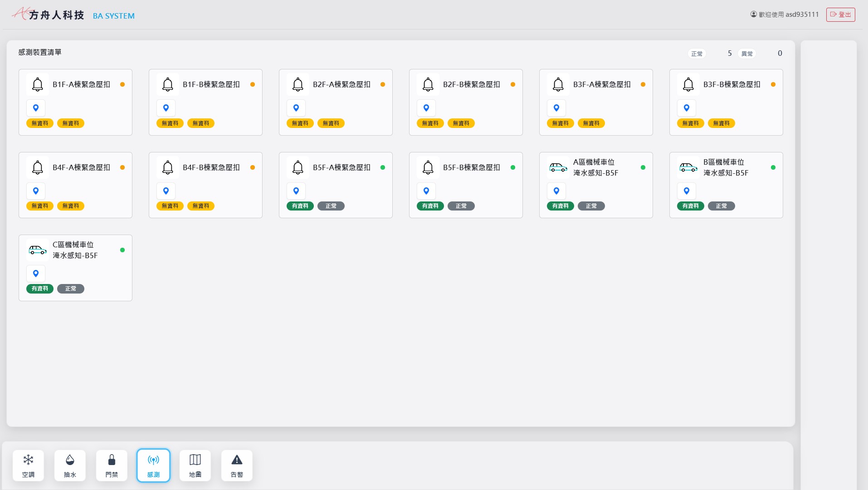Switch to the 抽水 pump tab
Image resolution: width=868 pixels, height=490 pixels.
coord(70,465)
